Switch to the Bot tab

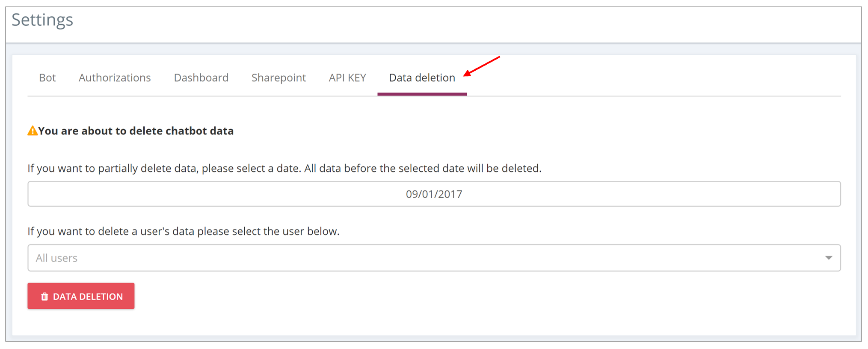(47, 78)
